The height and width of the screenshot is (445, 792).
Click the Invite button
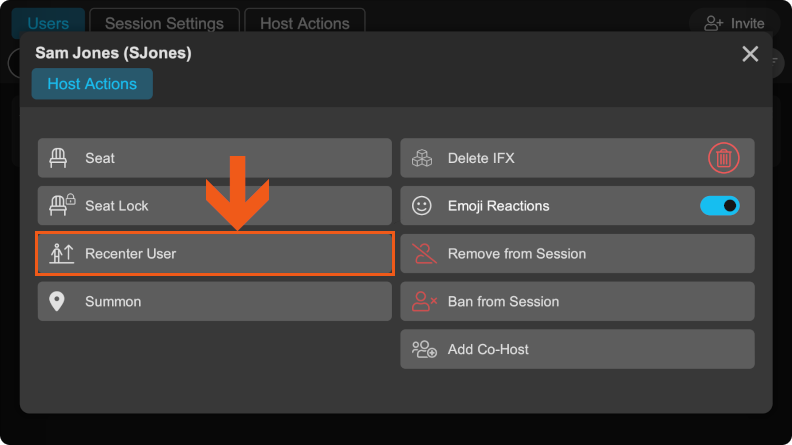pos(734,23)
